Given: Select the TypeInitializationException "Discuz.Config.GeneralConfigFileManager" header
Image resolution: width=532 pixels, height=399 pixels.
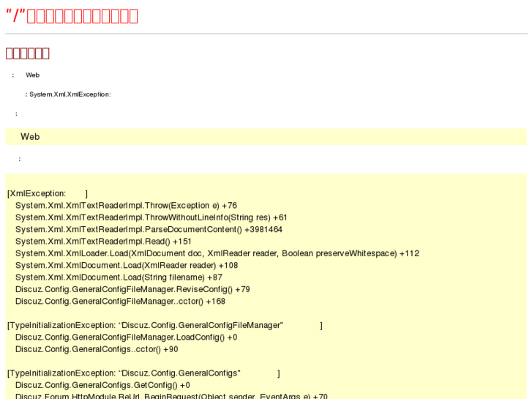Looking at the screenshot, I should pos(165,325).
